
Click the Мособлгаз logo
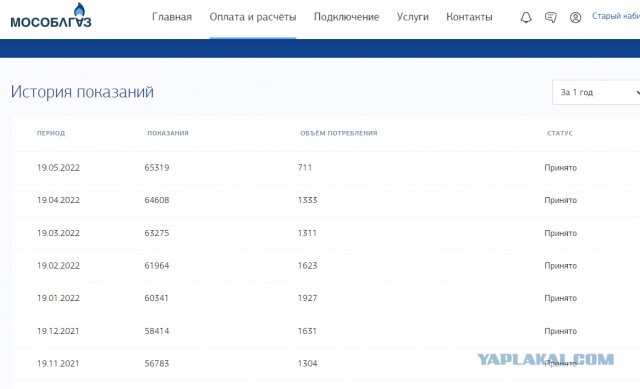[x=51, y=16]
